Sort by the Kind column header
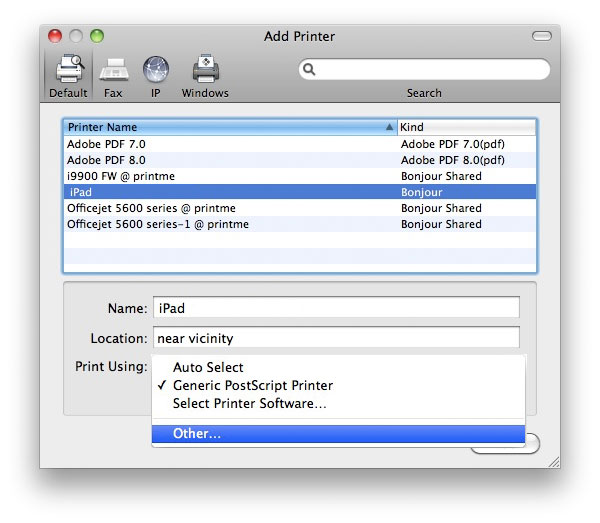The width and height of the screenshot is (600, 523). [467, 127]
